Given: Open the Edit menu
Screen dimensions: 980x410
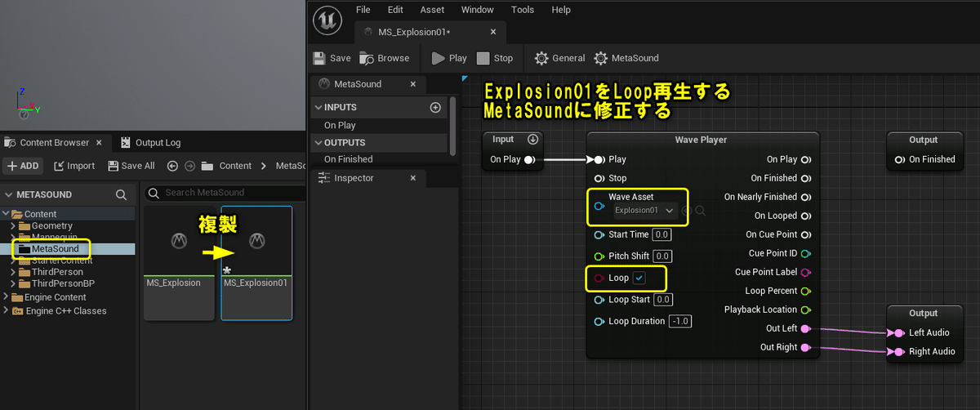Looking at the screenshot, I should click(395, 10).
